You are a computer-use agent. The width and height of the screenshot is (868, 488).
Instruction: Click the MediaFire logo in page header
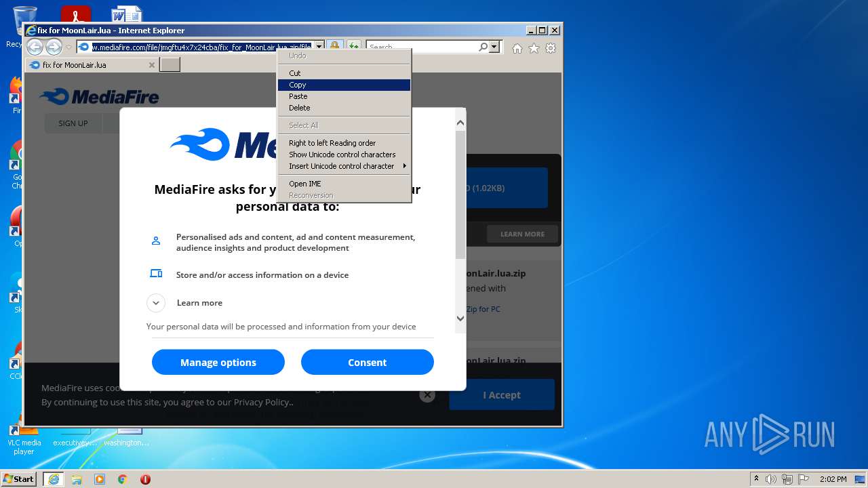(99, 97)
